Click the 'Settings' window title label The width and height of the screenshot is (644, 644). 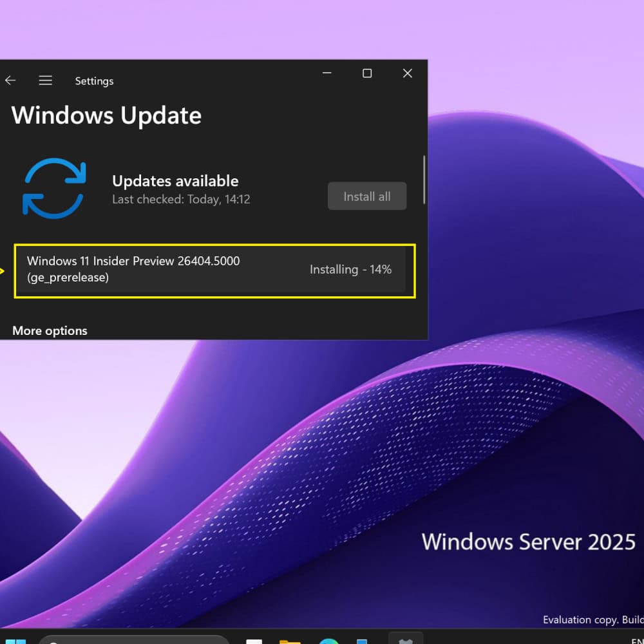(94, 81)
